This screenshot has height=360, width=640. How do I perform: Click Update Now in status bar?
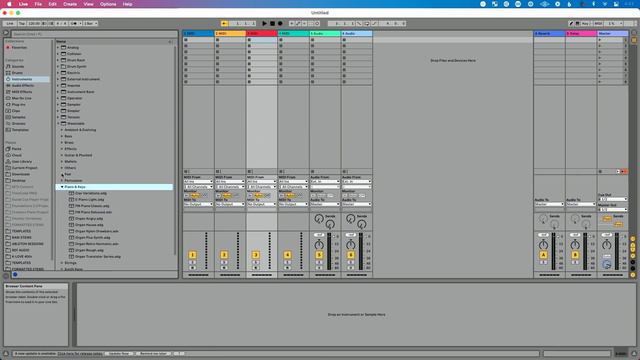click(120, 353)
